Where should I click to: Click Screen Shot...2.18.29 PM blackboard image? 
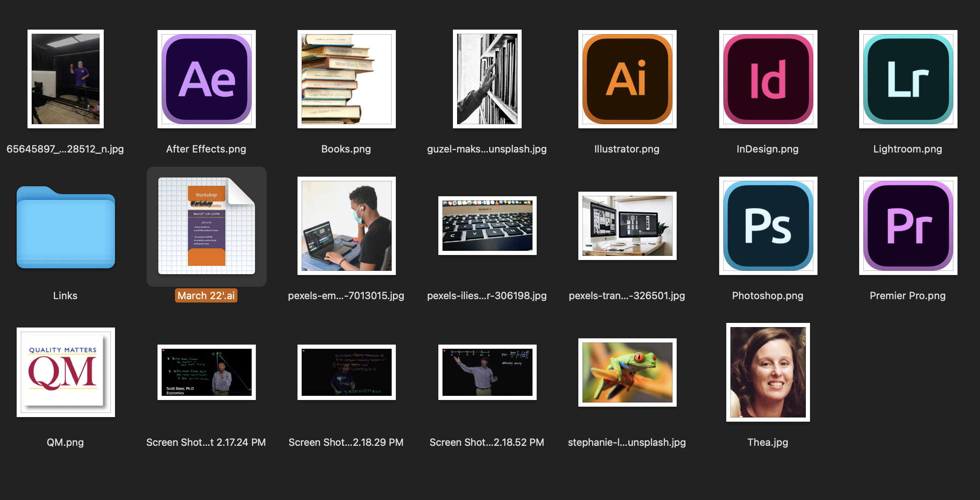coord(346,372)
